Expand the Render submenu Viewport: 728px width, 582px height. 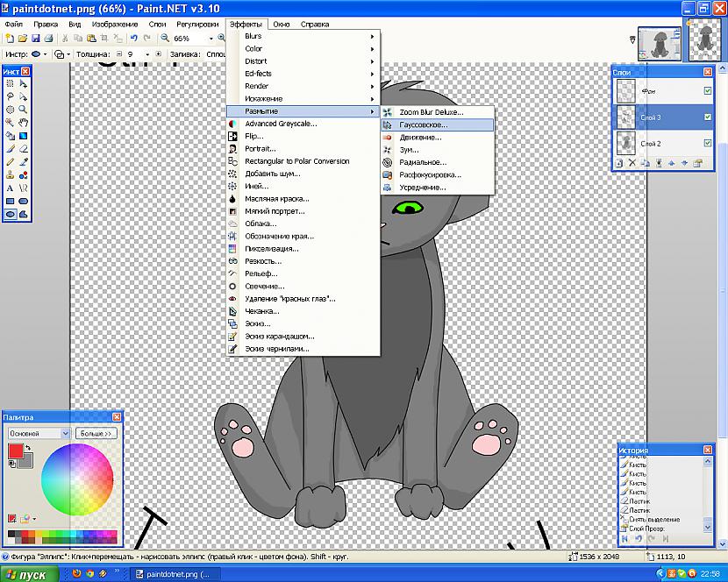coord(303,86)
